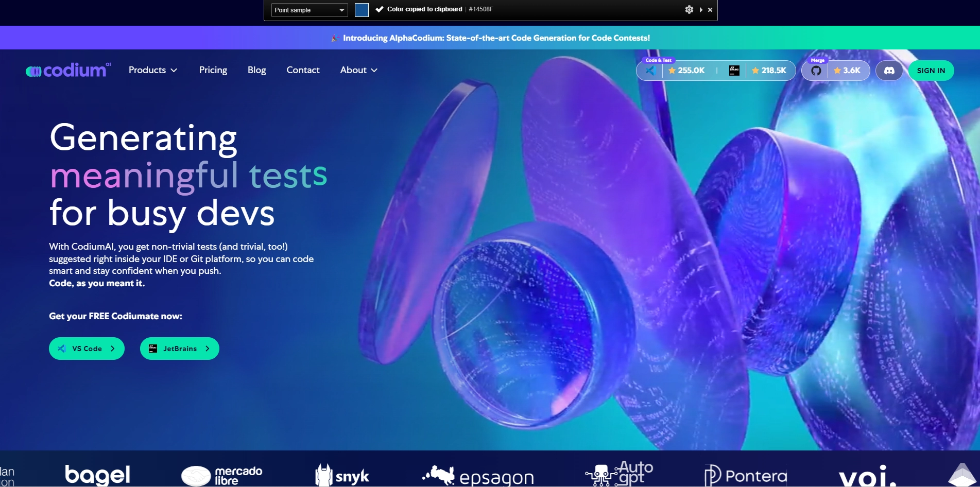Click the voi logo
The image size is (980, 487).
click(868, 476)
